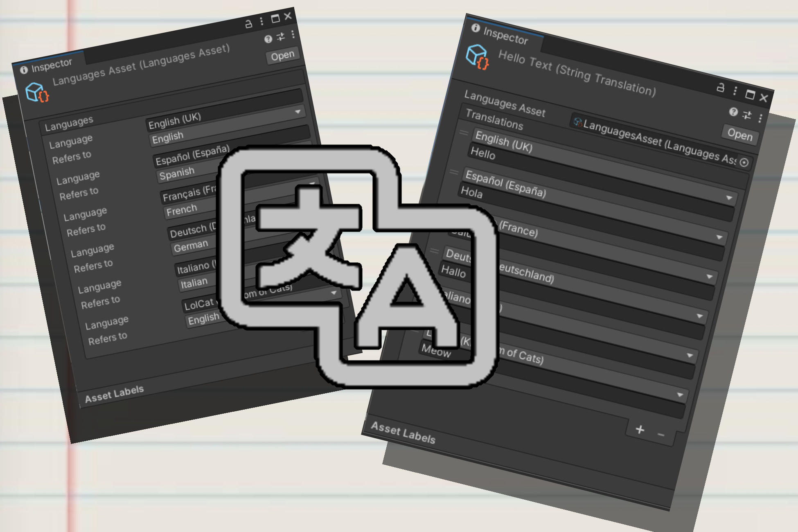Click Asset Labels in Languages Asset inspector
Screen dimensions: 798x532
pyautogui.click(x=114, y=393)
